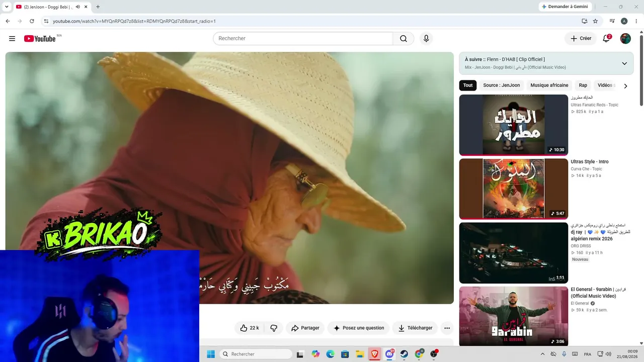
Task: Reload the page
Action: point(32,21)
